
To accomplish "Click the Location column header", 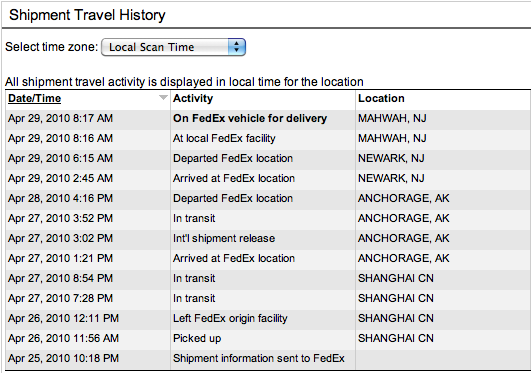I will 381,98.
